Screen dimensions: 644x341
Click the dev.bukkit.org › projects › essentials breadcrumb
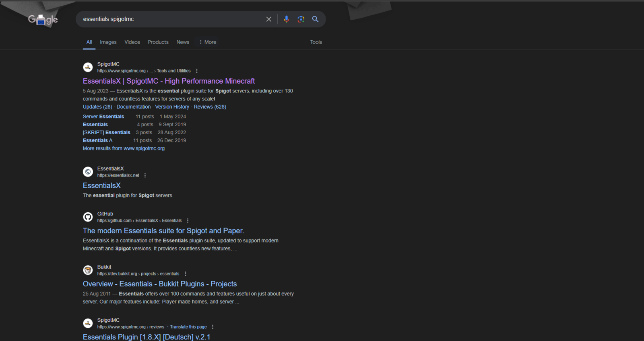click(x=138, y=274)
